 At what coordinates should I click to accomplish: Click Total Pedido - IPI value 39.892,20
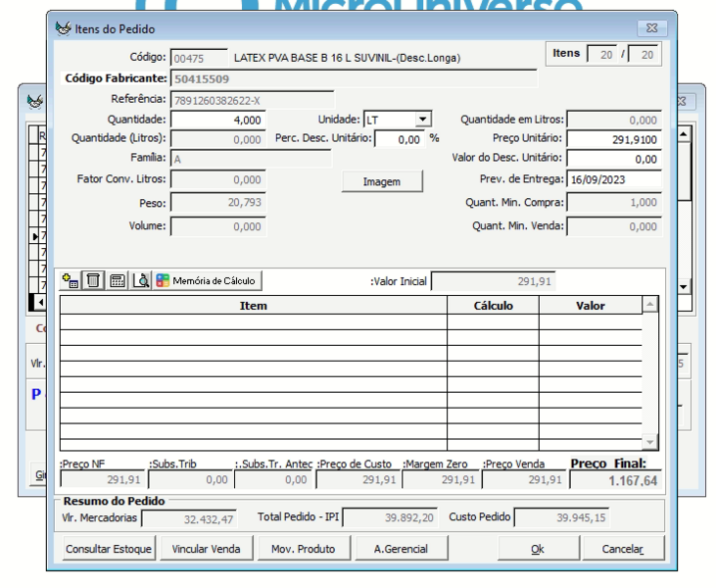(x=390, y=517)
